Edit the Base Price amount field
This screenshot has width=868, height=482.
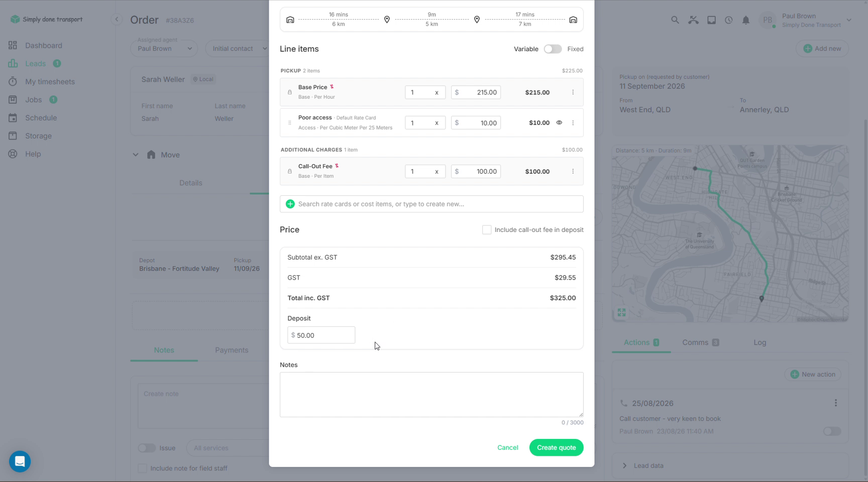coord(476,92)
